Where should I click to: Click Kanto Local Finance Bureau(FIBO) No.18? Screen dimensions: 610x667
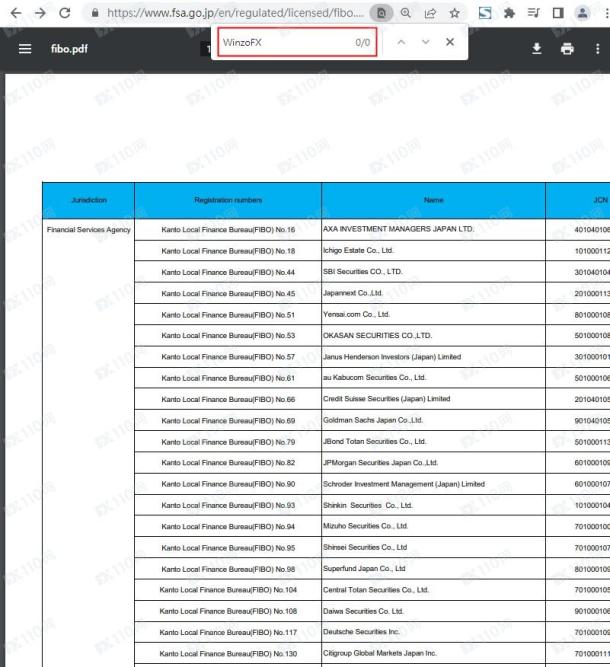point(228,251)
